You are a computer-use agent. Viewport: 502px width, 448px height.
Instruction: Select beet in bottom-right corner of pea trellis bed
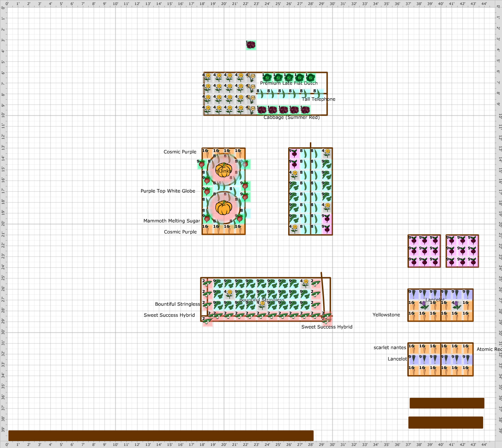[327, 229]
